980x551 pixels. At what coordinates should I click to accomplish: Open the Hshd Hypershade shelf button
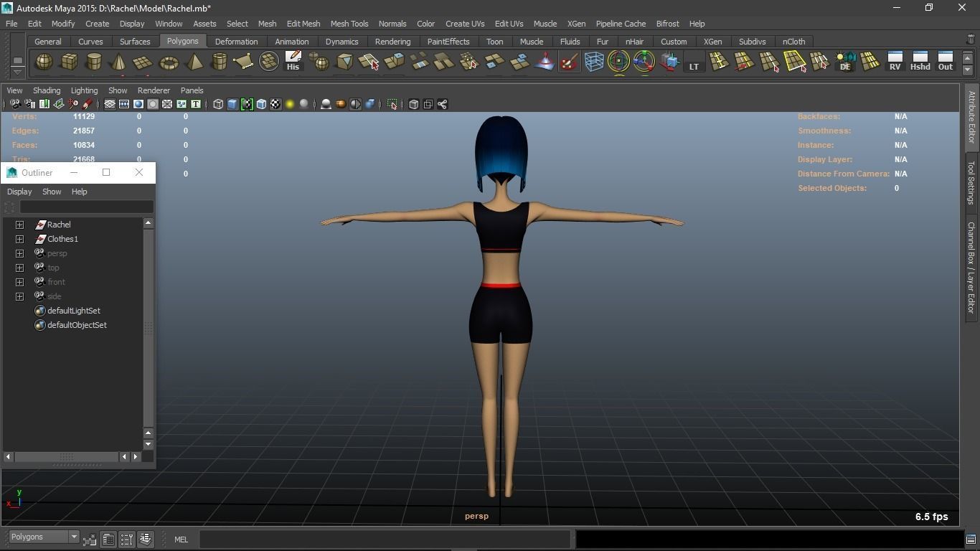(920, 61)
